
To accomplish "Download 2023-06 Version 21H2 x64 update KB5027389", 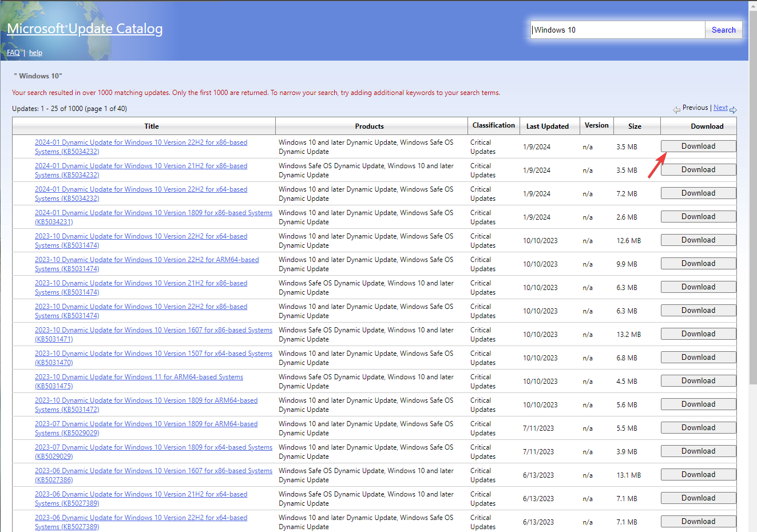I will pos(698,498).
